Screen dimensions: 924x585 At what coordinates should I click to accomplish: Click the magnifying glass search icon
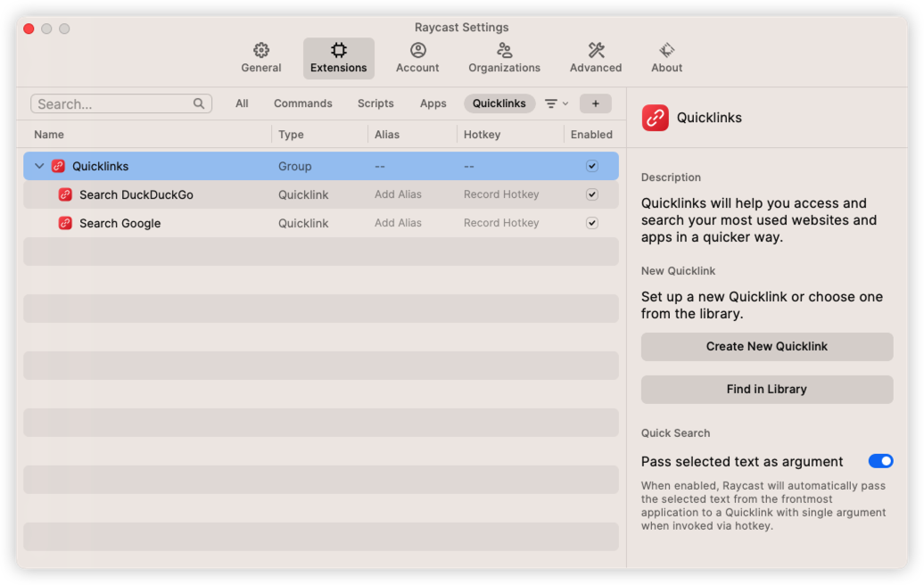coord(199,103)
